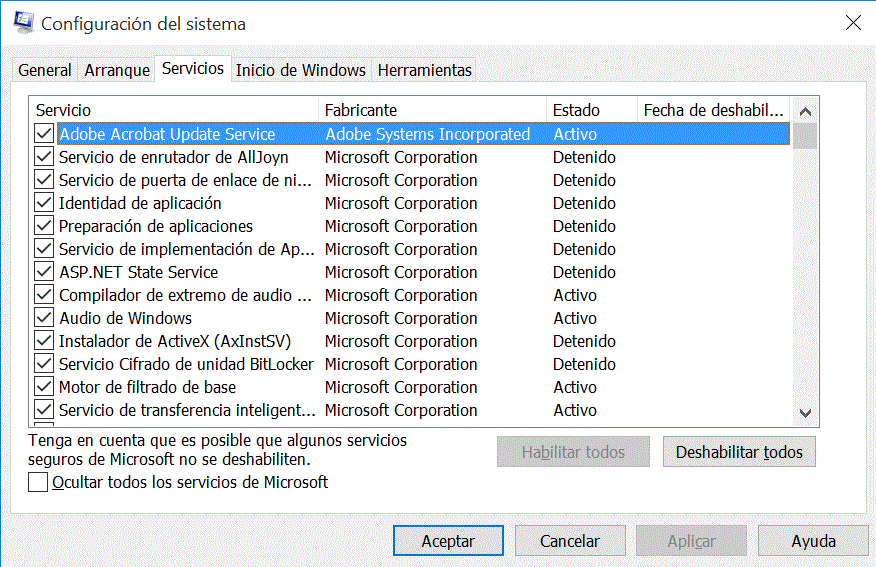
Task: Disable ASP.NET State Service checkbox
Action: point(44,271)
